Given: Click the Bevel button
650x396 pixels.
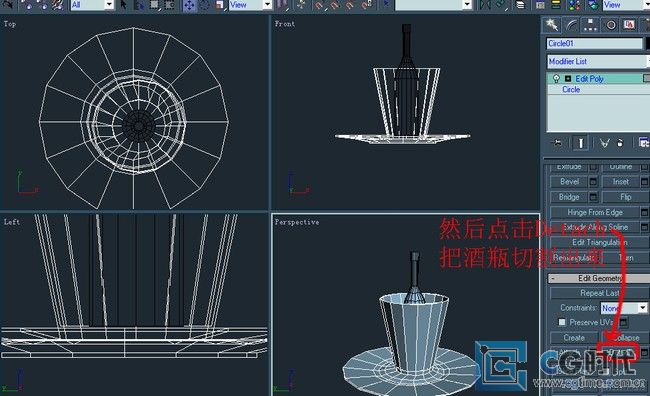Looking at the screenshot, I should [569, 182].
